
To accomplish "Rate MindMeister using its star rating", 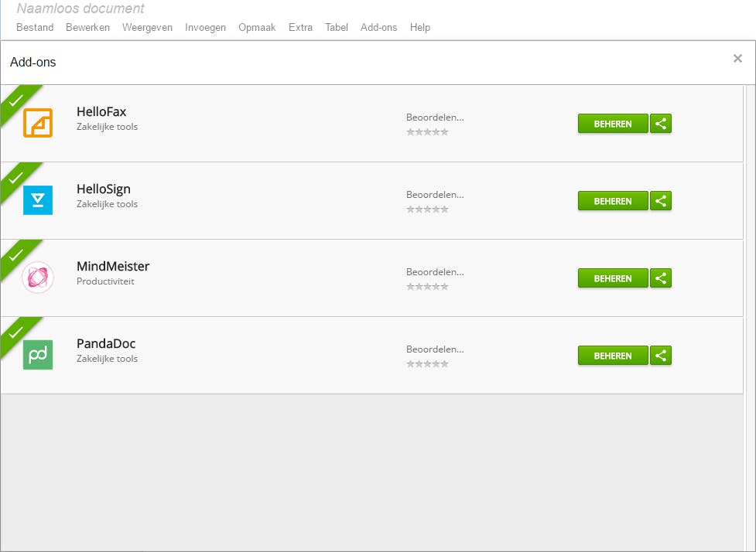I will point(427,287).
